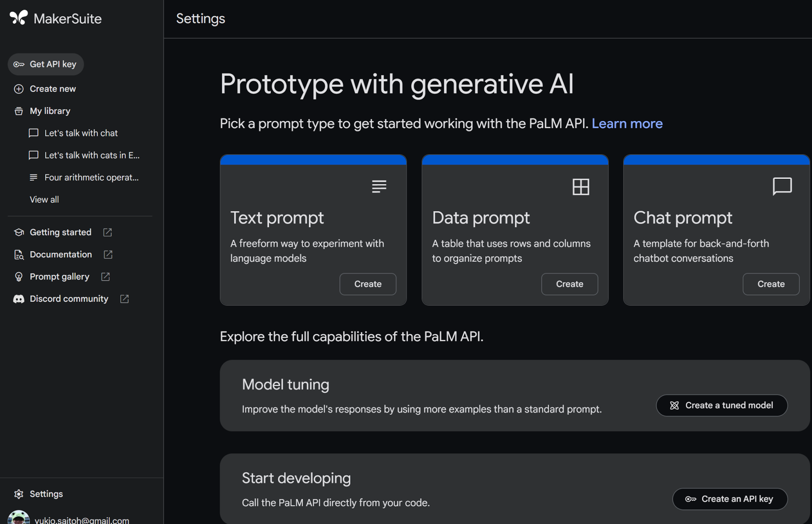The image size is (812, 524).
Task: Click the Data prompt table grid icon
Action: [580, 186]
